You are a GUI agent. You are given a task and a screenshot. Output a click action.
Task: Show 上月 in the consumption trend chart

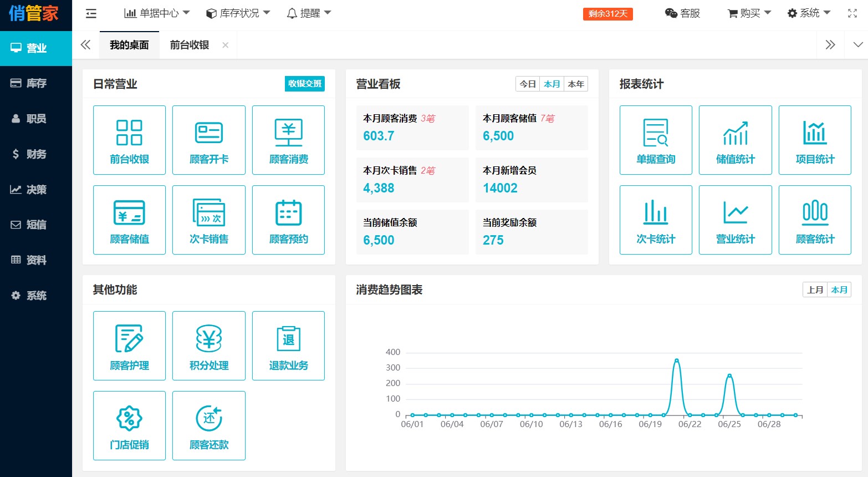[x=815, y=290]
